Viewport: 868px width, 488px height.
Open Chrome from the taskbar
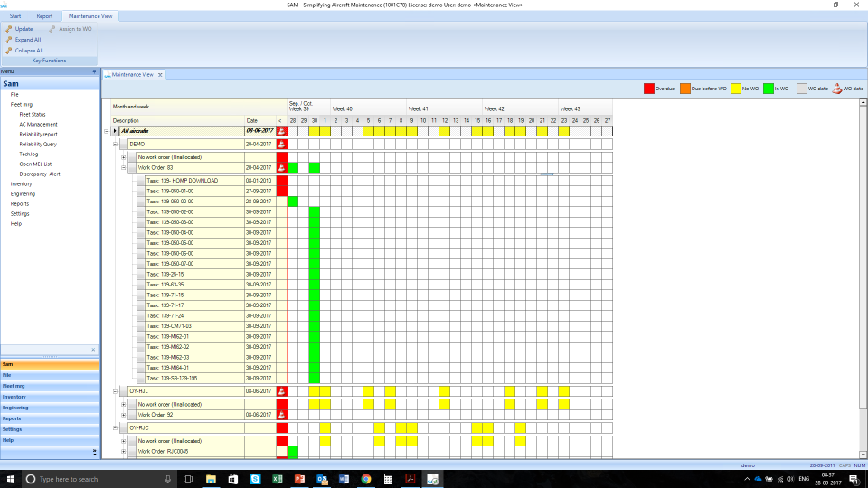pos(366,479)
